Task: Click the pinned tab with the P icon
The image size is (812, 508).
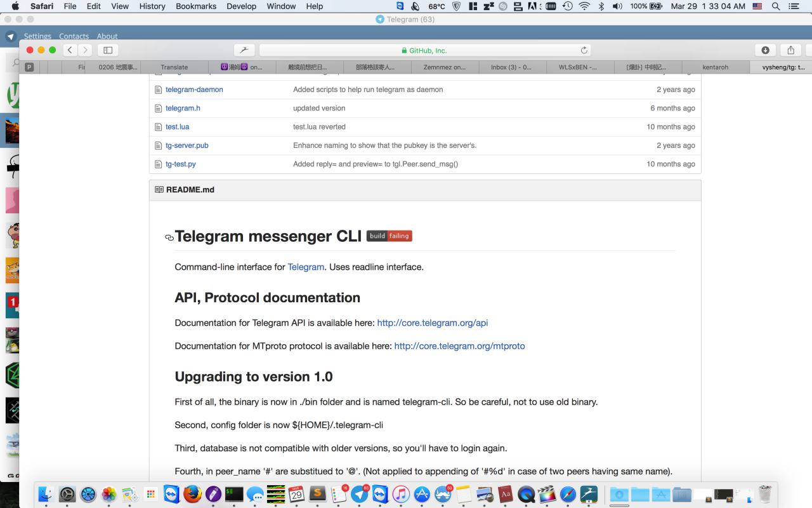Action: 29,67
